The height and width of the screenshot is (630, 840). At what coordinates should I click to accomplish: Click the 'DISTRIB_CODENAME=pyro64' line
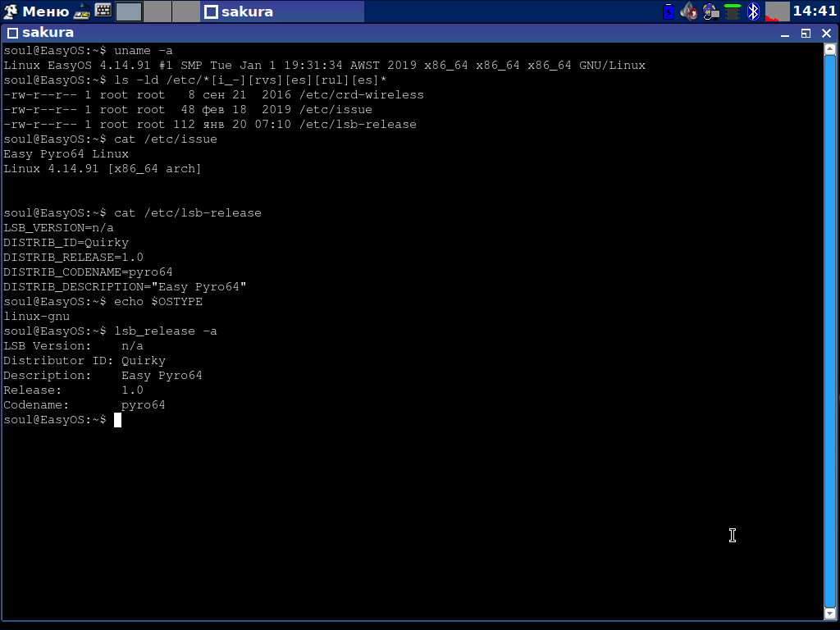tap(88, 272)
